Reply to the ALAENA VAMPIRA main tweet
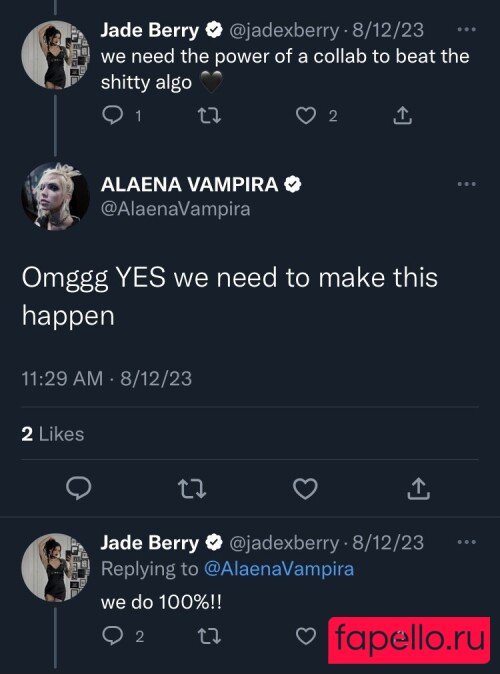 pos(79,488)
